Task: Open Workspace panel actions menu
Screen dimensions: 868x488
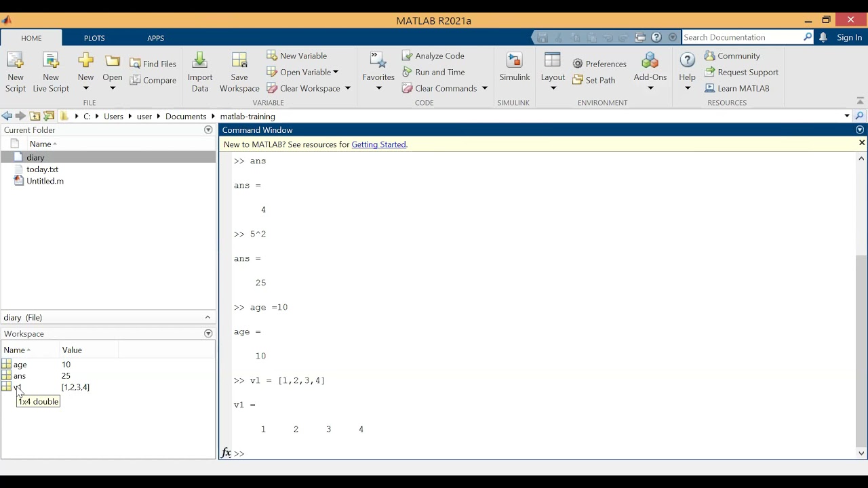Action: (x=208, y=333)
